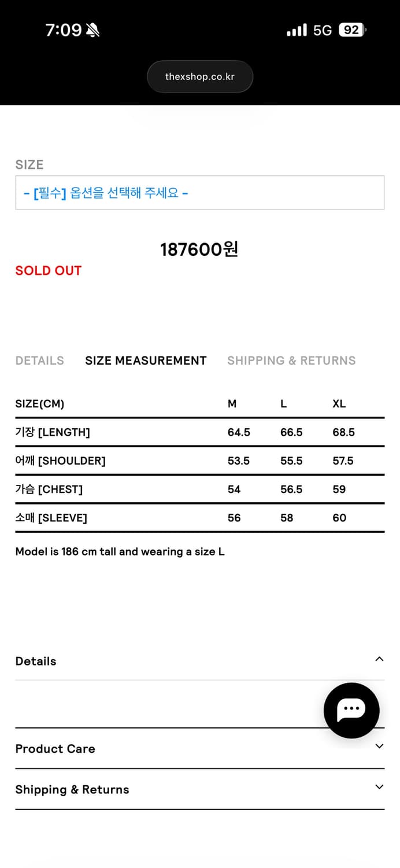Expand the Product Care chevron
The width and height of the screenshot is (400, 868).
coord(379,746)
